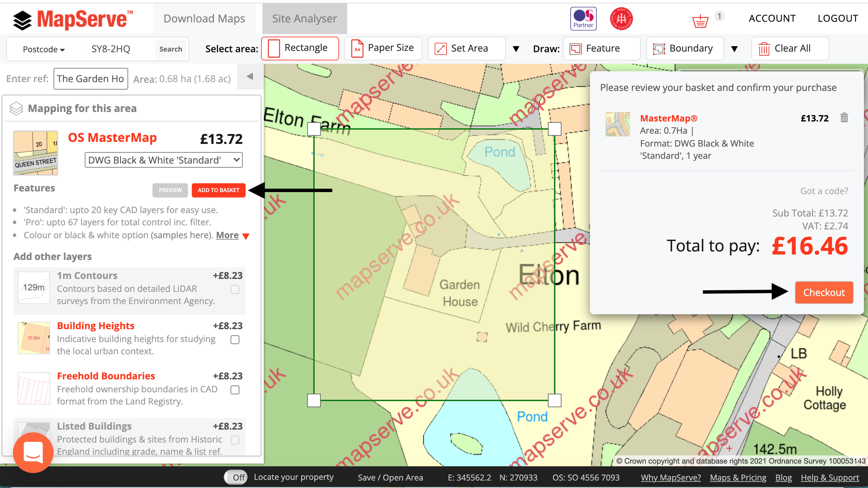Click LOGOUT
Viewport: 868px width, 488px height.
838,18
